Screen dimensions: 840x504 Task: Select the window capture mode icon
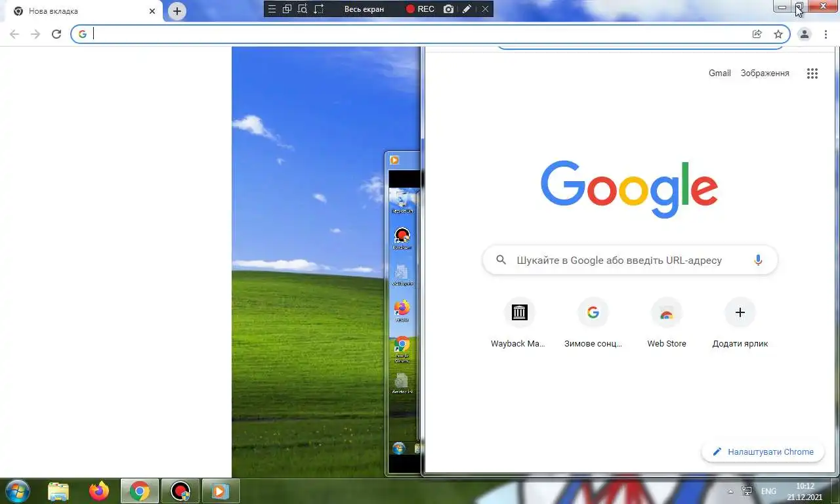tap(287, 9)
